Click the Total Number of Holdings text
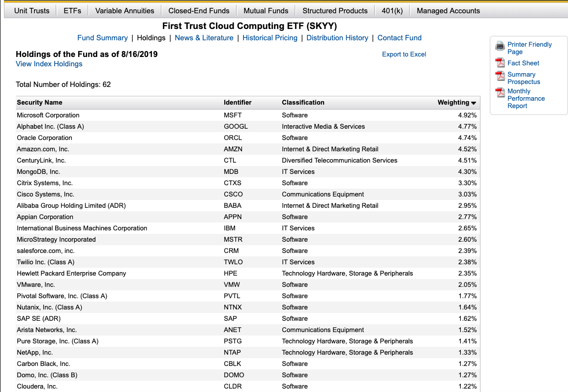 point(63,84)
